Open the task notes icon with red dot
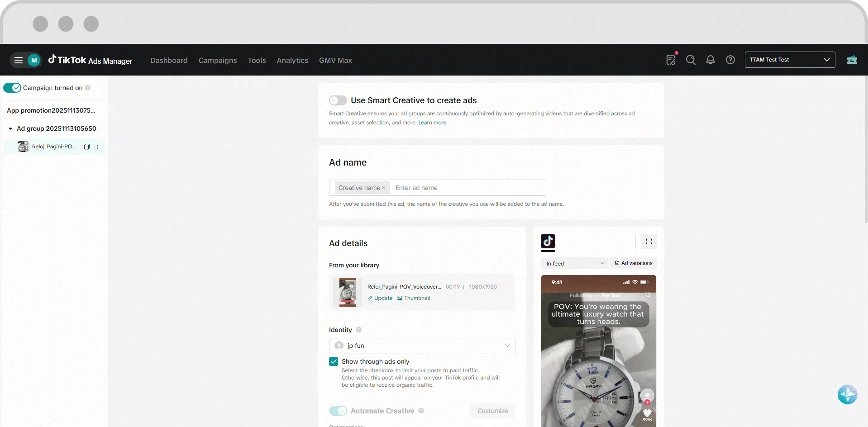 click(x=671, y=60)
